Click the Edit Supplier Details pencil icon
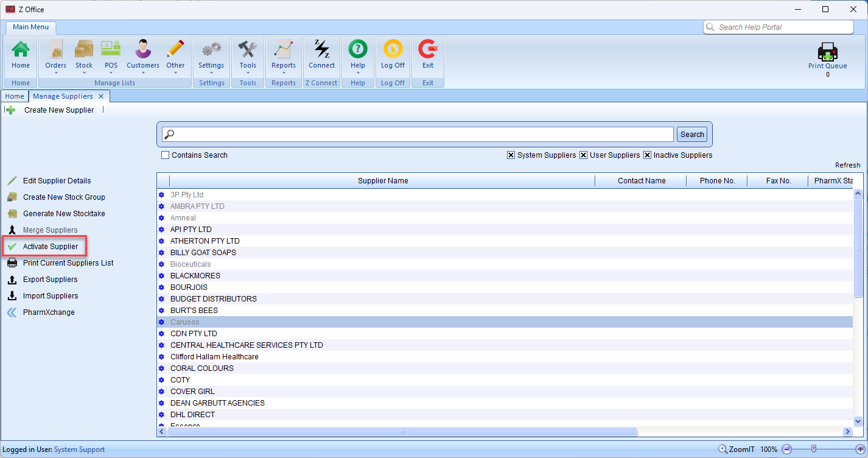Image resolution: width=868 pixels, height=458 pixels. point(12,181)
